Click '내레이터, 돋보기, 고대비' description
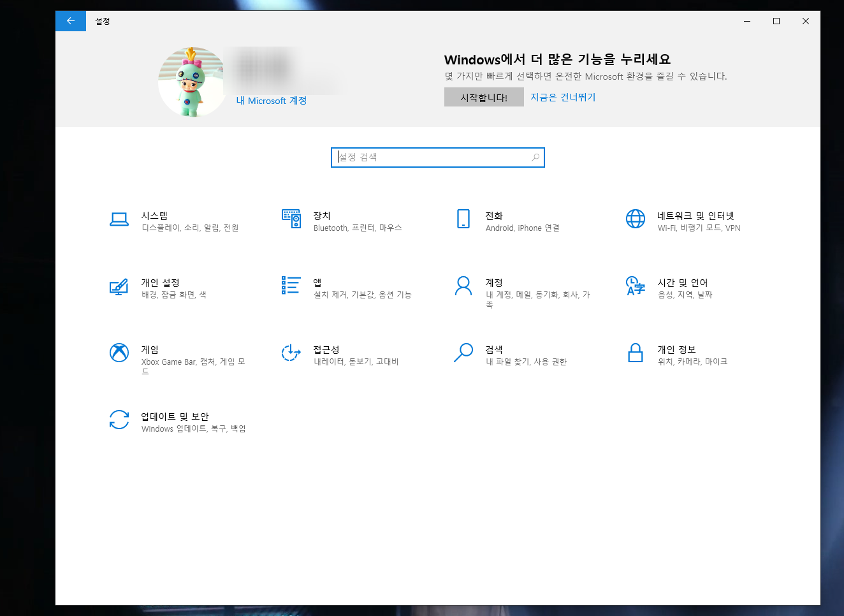 (356, 362)
